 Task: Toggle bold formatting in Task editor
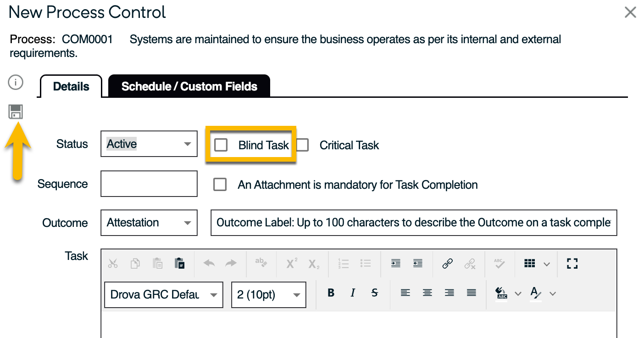point(331,293)
